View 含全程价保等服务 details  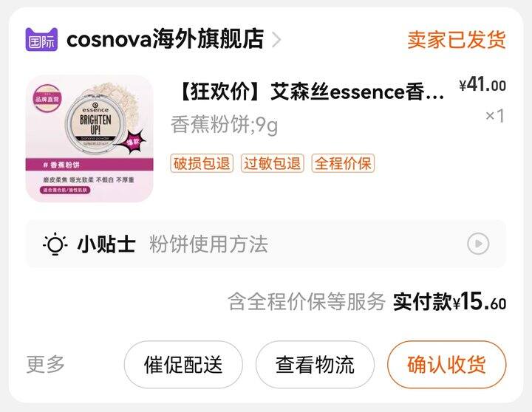[x=307, y=302]
